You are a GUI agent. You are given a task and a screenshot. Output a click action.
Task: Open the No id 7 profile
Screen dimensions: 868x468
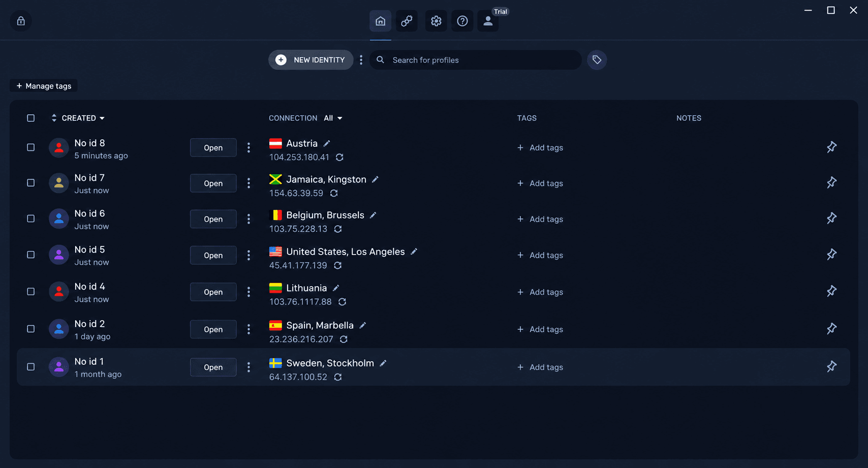pyautogui.click(x=213, y=183)
